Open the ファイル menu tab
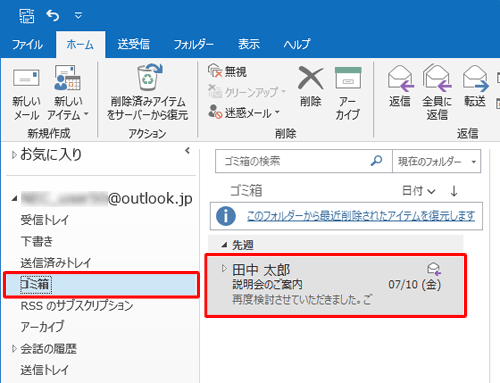Viewport: 500px width, 383px height. 27,44
